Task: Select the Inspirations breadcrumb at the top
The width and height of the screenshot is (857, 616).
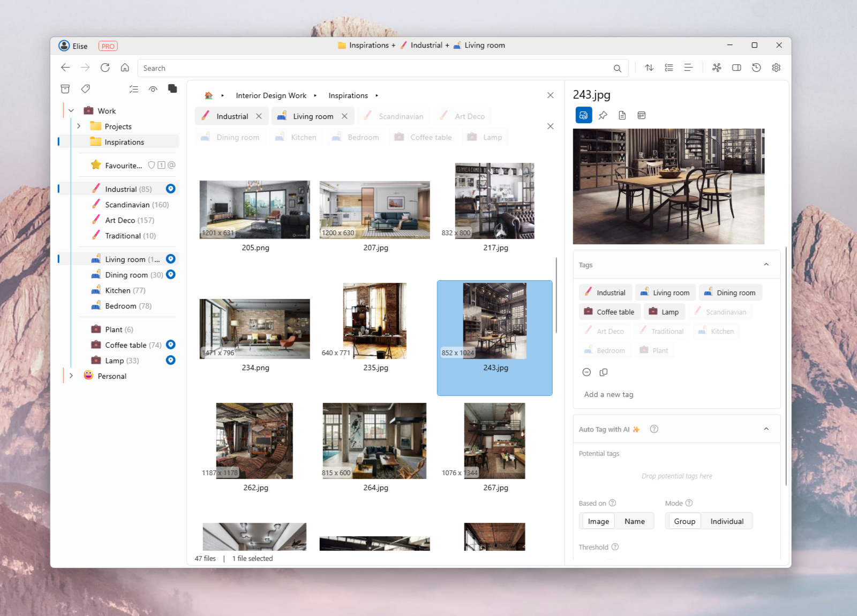Action: coord(348,95)
